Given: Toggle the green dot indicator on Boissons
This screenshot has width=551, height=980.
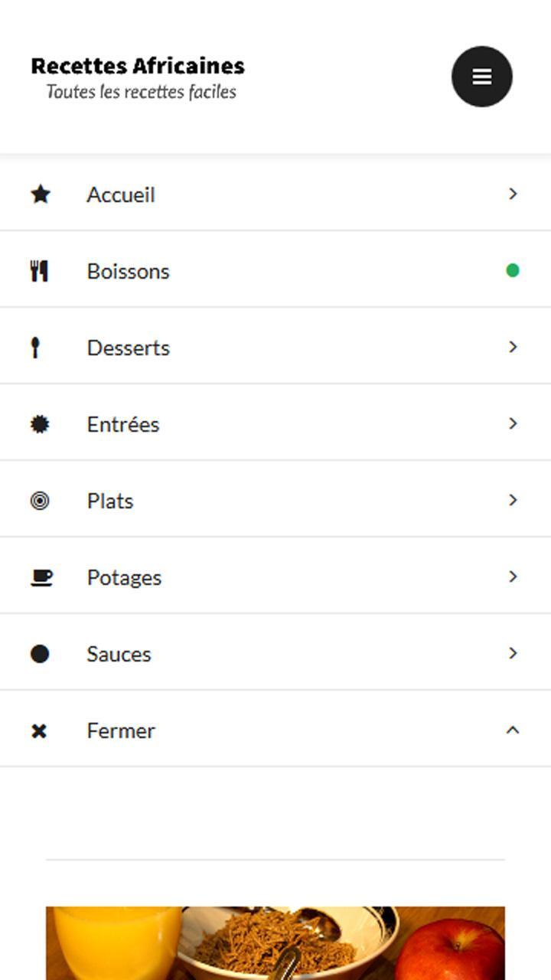Looking at the screenshot, I should 512,270.
